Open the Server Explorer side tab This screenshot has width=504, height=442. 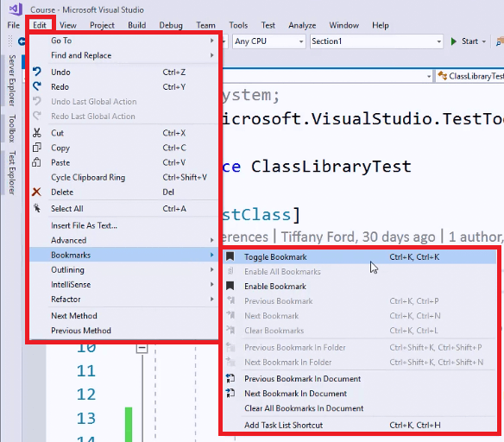pyautogui.click(x=12, y=80)
